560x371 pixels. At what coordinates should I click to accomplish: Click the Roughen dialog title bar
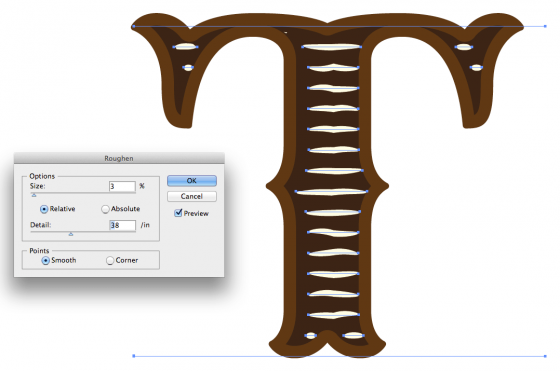(x=119, y=158)
